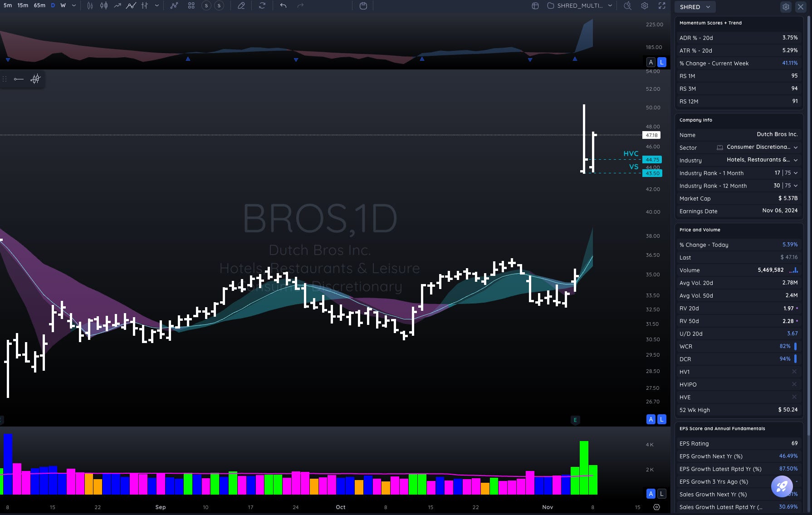Toggle auto scale A on price pane
This screenshot has width=812, height=515.
(651, 419)
